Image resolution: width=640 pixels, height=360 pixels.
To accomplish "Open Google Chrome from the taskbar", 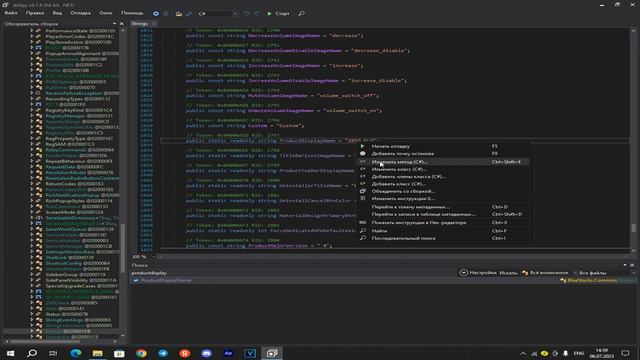I will coord(141,353).
